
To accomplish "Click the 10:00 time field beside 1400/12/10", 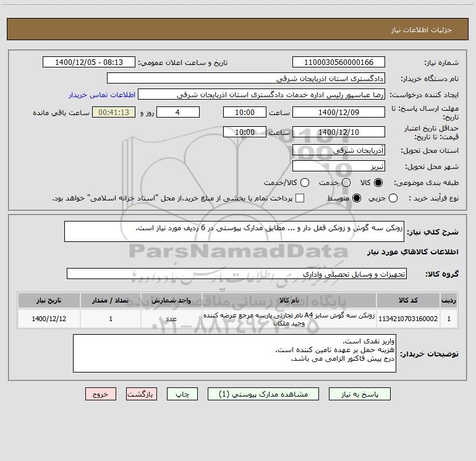I will click(x=245, y=132).
